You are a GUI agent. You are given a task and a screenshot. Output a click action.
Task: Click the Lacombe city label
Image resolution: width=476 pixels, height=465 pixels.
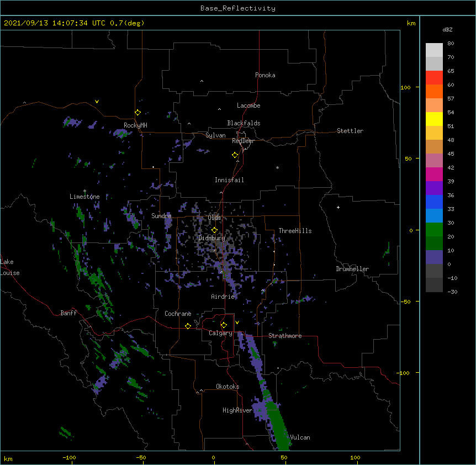tap(248, 105)
